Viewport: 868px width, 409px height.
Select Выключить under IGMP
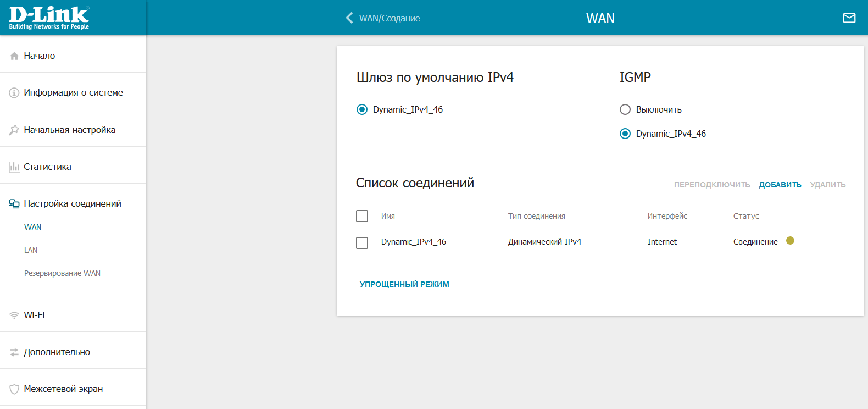tap(625, 109)
